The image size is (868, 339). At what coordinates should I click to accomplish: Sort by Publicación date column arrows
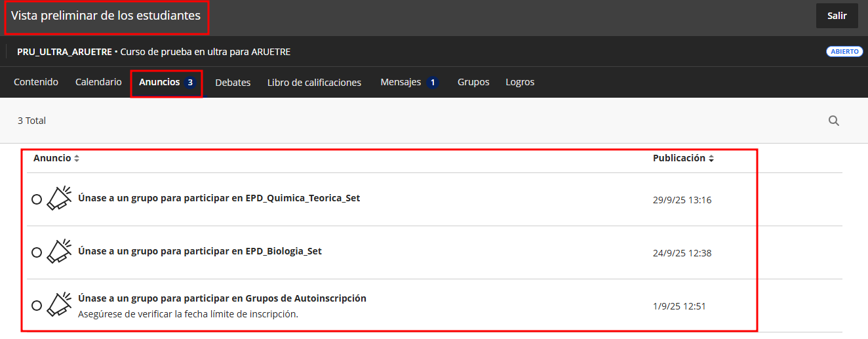(711, 159)
